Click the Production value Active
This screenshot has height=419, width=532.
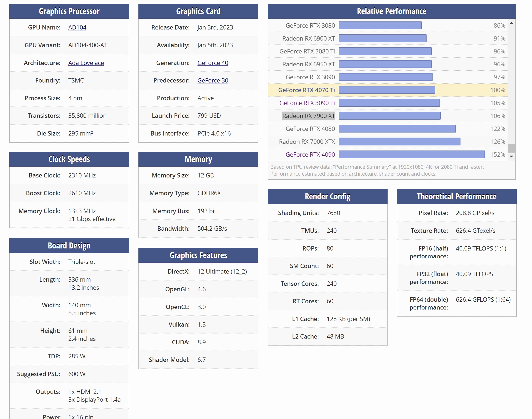(206, 98)
